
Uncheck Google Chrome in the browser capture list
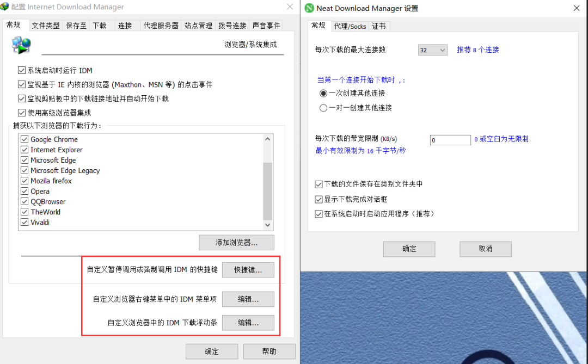pos(24,139)
